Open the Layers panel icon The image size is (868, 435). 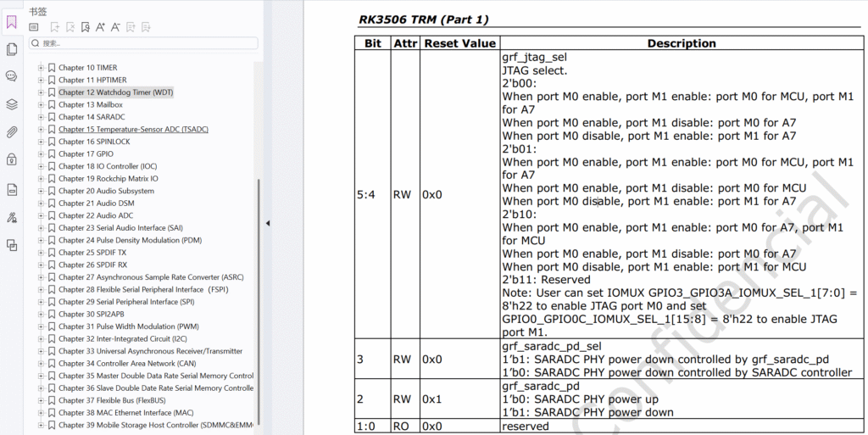(x=12, y=104)
